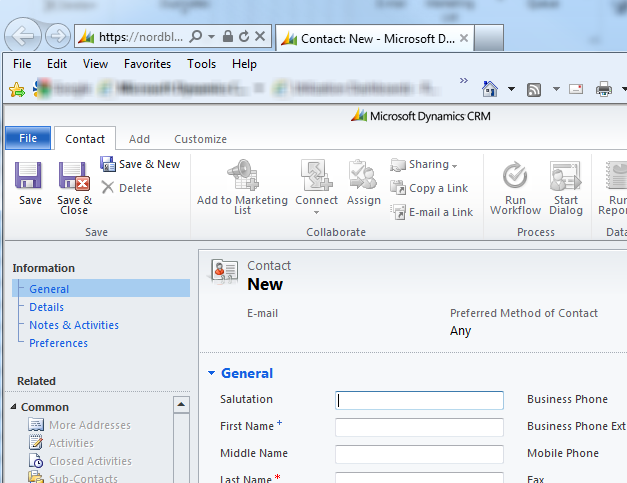This screenshot has height=483, width=627.
Task: Click the Start Dialog icon
Action: pos(565,176)
